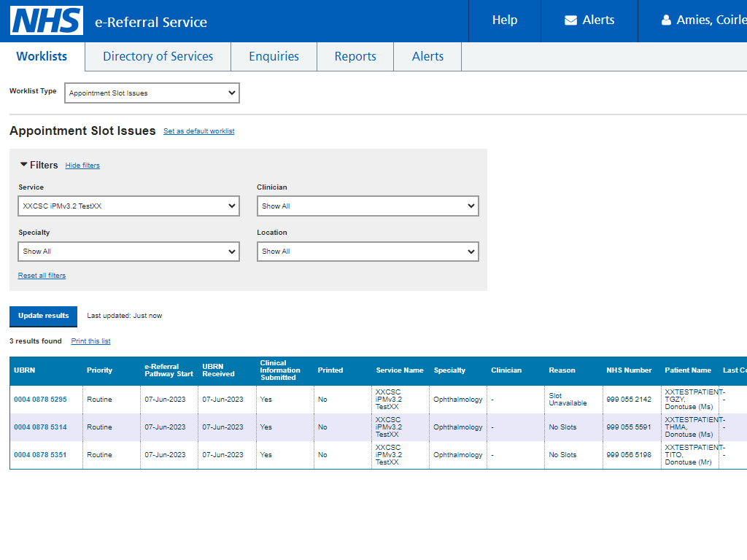The image size is (747, 560).
Task: Open referral UBRN 0004 0878 5351
Action: [x=41, y=455]
